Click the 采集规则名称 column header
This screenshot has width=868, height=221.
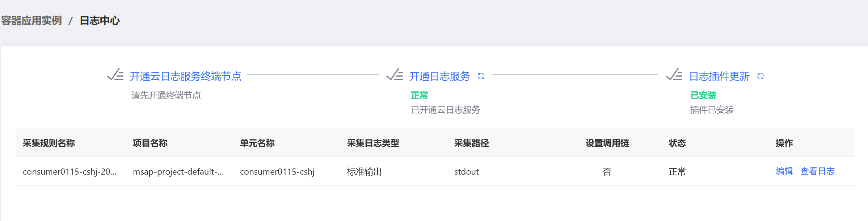coord(49,143)
